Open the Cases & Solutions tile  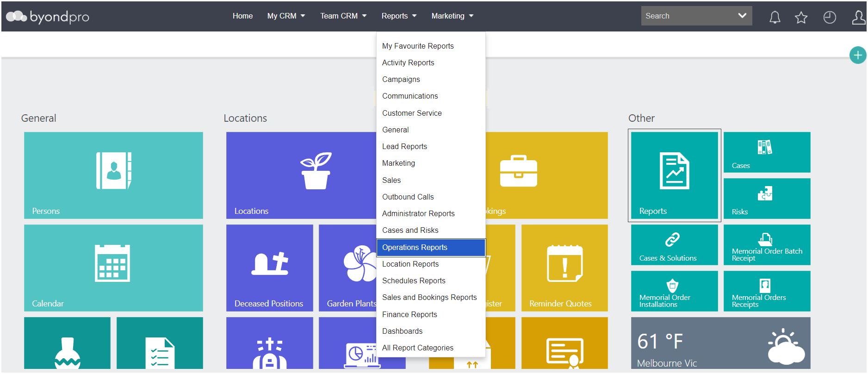675,245
